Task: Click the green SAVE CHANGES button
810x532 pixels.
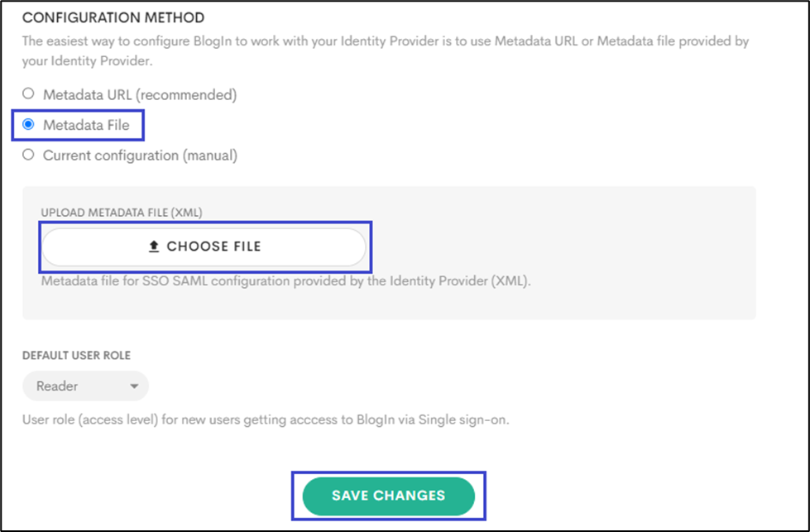Action: click(x=388, y=496)
